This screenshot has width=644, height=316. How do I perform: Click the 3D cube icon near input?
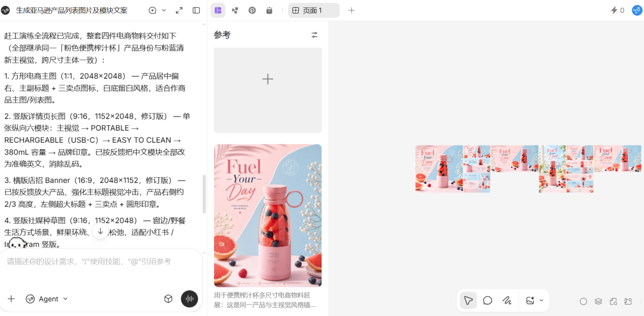pyautogui.click(x=168, y=299)
